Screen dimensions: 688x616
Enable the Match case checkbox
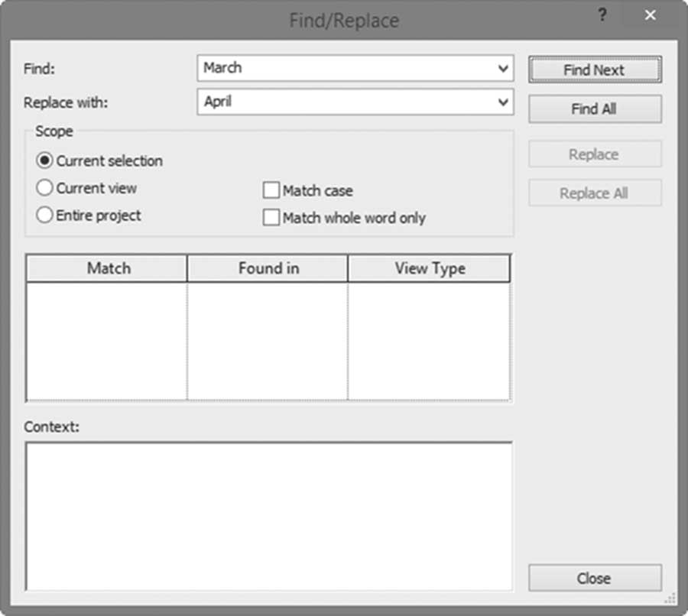point(271,190)
